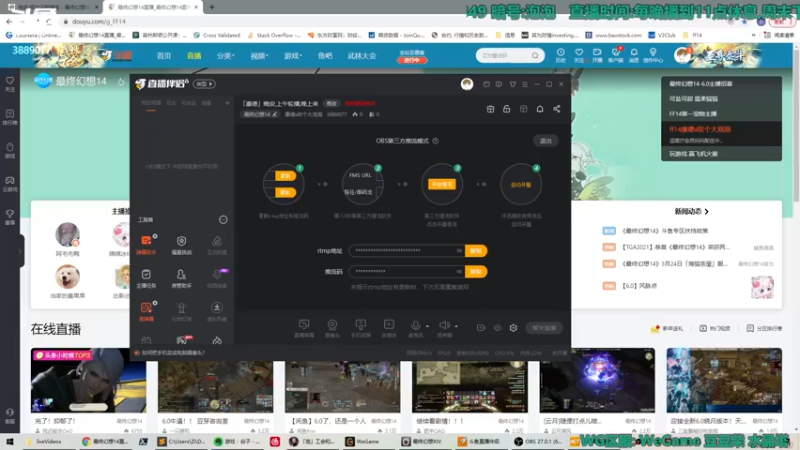Copy the rtmp address with orange button
This screenshot has width=800, height=450.
(476, 251)
